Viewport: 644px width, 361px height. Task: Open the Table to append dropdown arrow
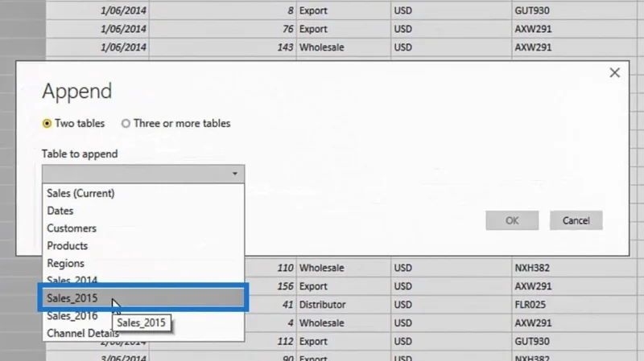[234, 174]
